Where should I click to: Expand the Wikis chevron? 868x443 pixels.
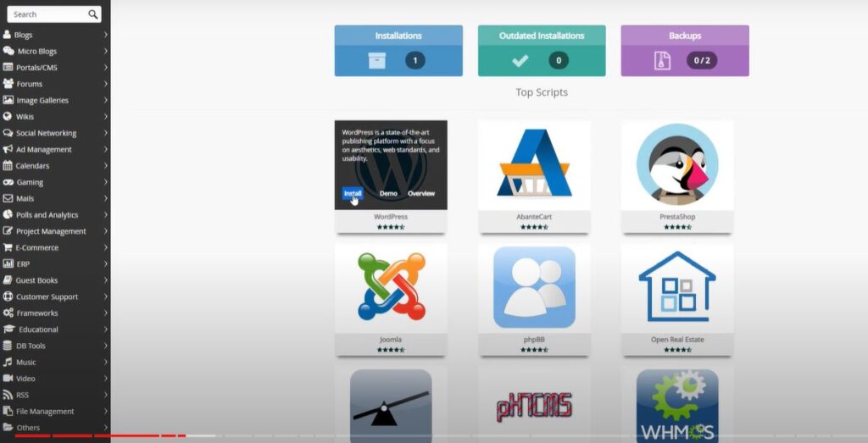click(x=105, y=117)
